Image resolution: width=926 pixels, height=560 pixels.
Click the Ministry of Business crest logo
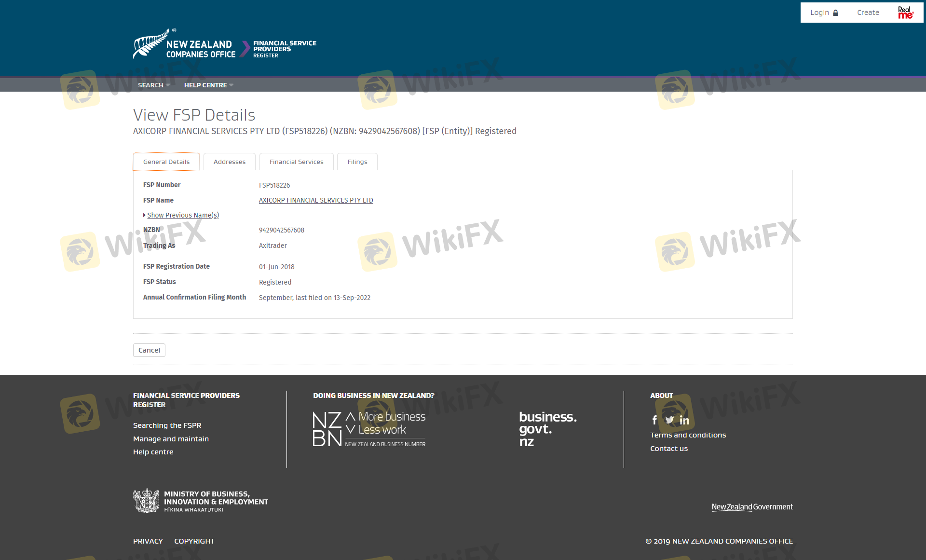(x=146, y=501)
